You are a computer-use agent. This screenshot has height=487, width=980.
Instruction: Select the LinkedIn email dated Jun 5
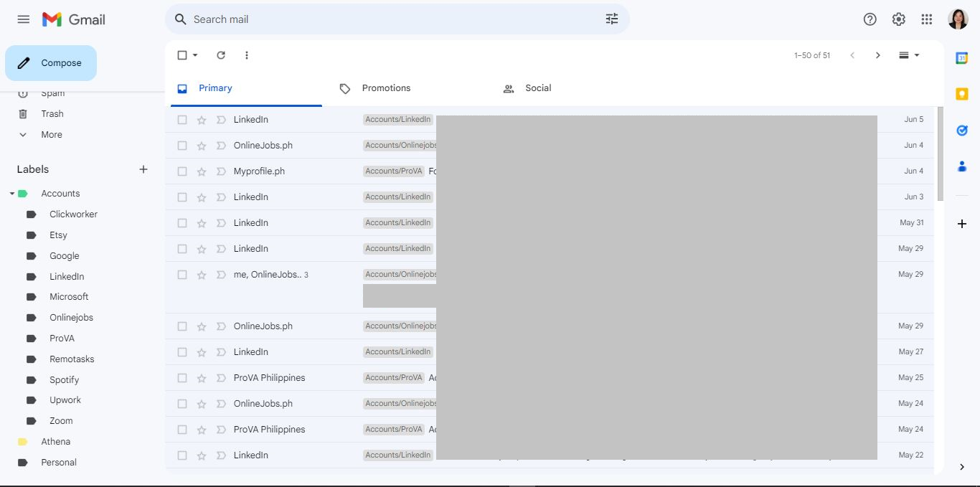pyautogui.click(x=182, y=120)
